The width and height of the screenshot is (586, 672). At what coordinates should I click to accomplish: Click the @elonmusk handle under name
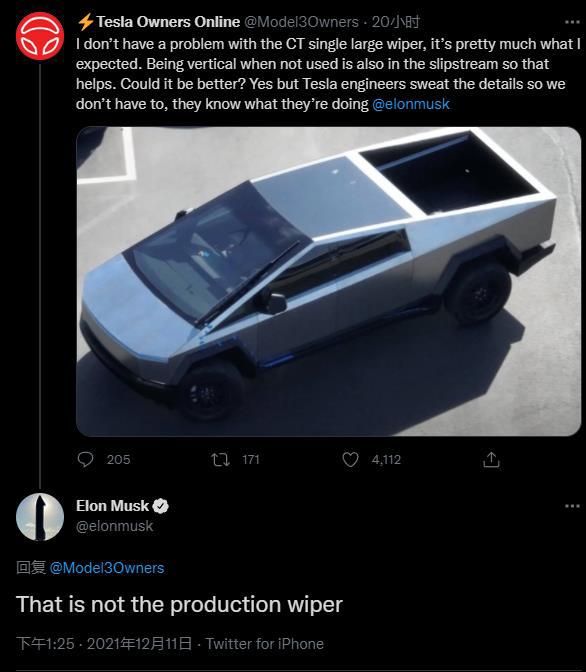click(x=114, y=526)
